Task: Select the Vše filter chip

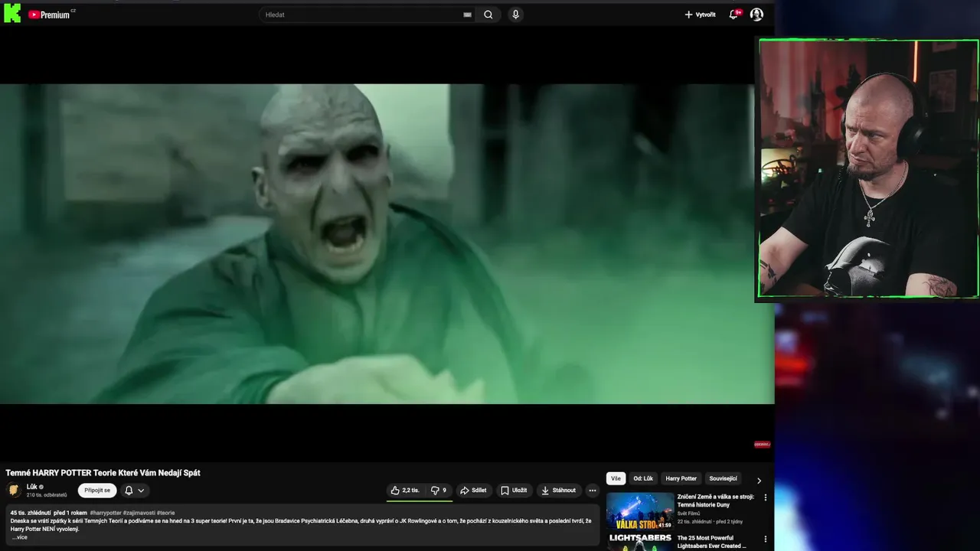Action: tap(616, 478)
